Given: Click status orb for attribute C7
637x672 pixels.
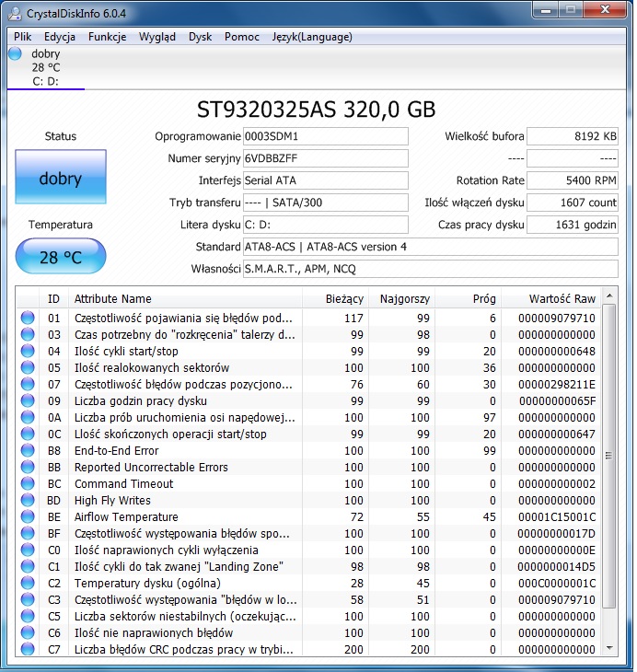Looking at the screenshot, I should [28, 649].
